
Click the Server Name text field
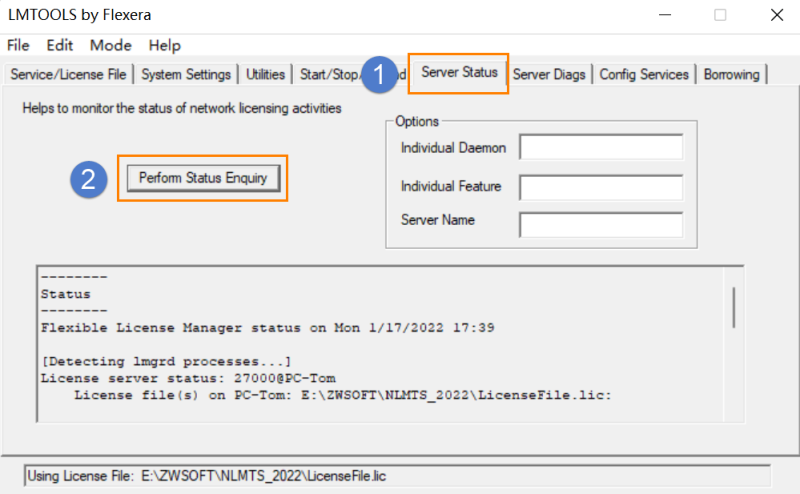600,224
